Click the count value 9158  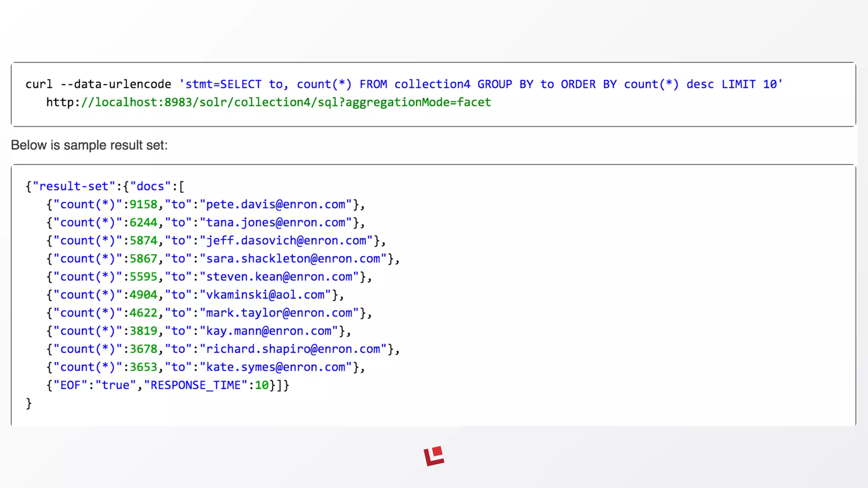click(143, 204)
